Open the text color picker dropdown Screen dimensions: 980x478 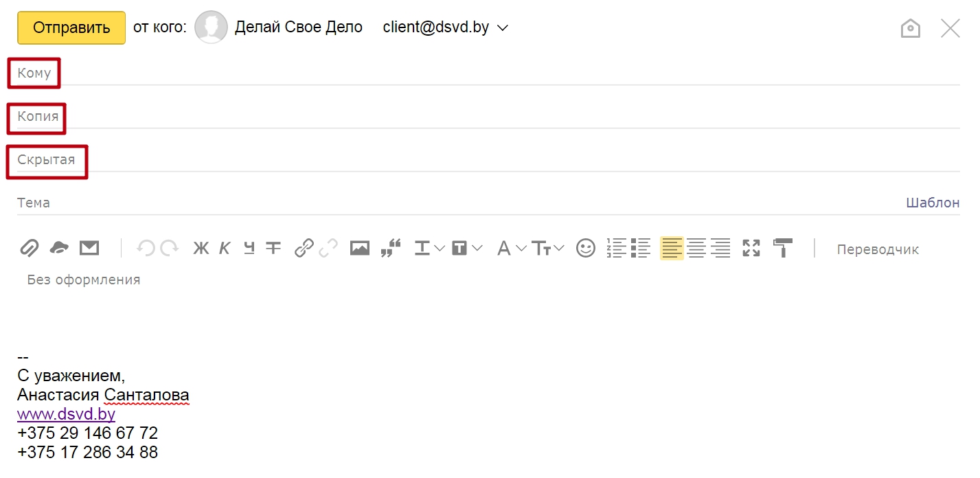(430, 248)
